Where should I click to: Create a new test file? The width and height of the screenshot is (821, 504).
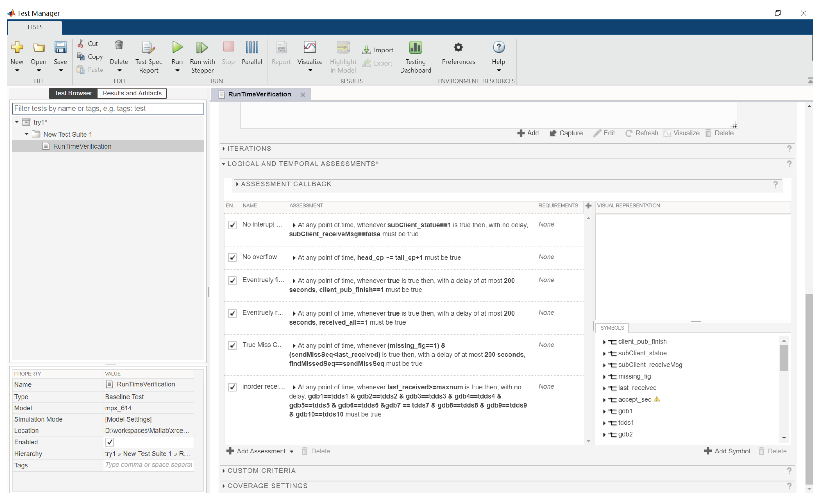point(17,55)
